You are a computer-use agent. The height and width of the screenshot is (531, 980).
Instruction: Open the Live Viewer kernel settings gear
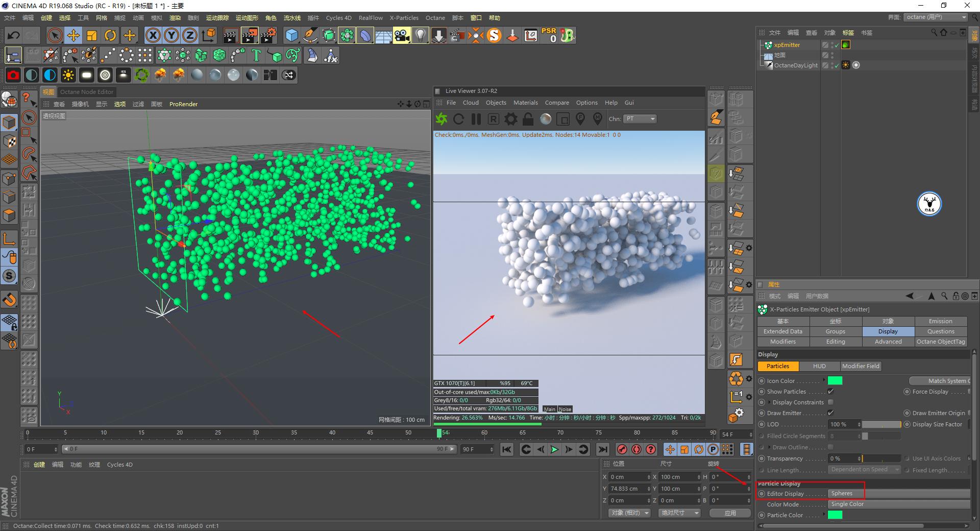click(x=510, y=118)
